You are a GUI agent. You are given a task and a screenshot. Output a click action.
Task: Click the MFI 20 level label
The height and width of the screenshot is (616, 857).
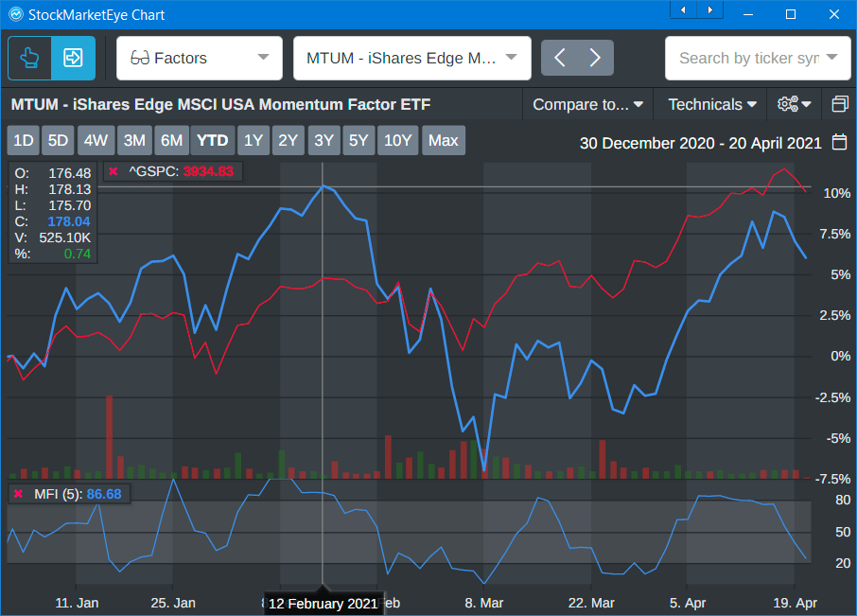(843, 564)
